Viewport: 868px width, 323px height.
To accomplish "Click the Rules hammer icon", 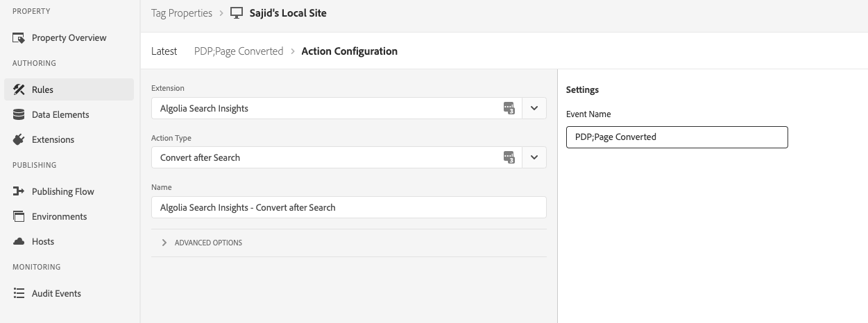I will [19, 89].
